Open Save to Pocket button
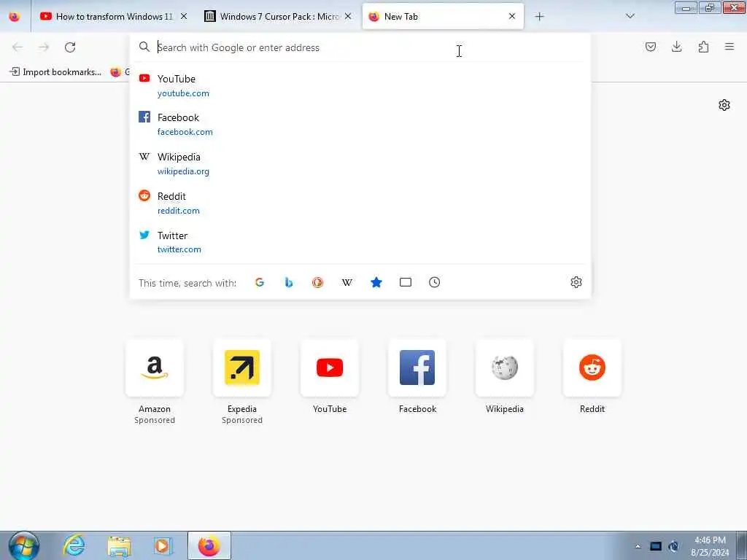The width and height of the screenshot is (747, 560). point(651,47)
